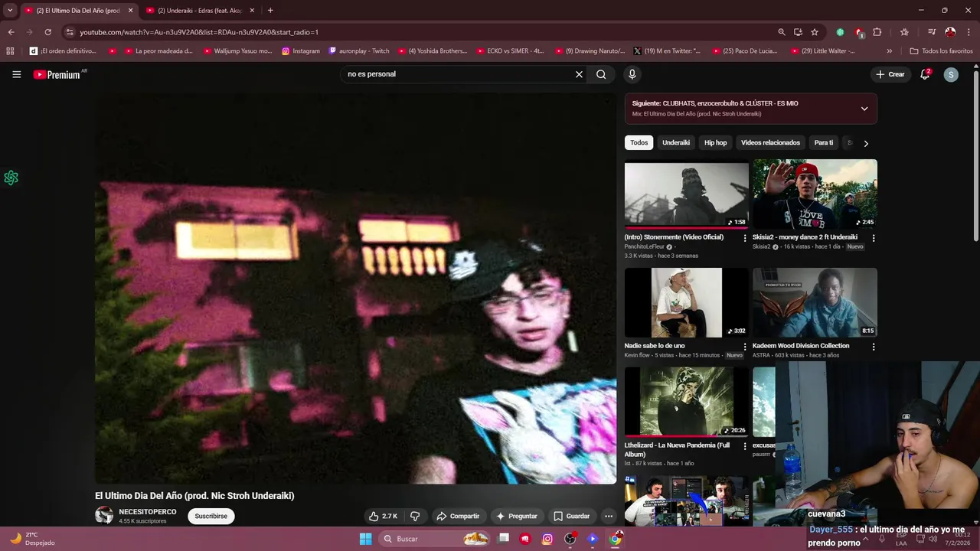Image resolution: width=980 pixels, height=551 pixels.
Task: Open options for Nadie sabe lo de uno
Action: click(x=745, y=347)
